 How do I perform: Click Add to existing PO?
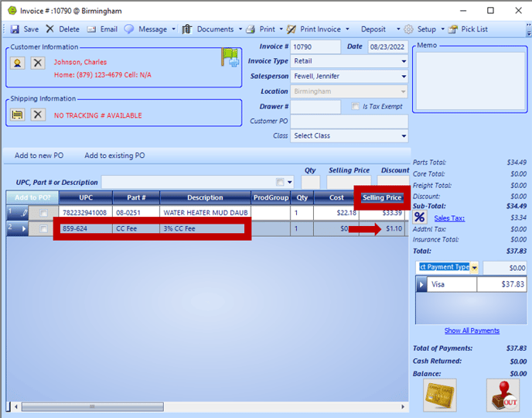click(x=114, y=156)
